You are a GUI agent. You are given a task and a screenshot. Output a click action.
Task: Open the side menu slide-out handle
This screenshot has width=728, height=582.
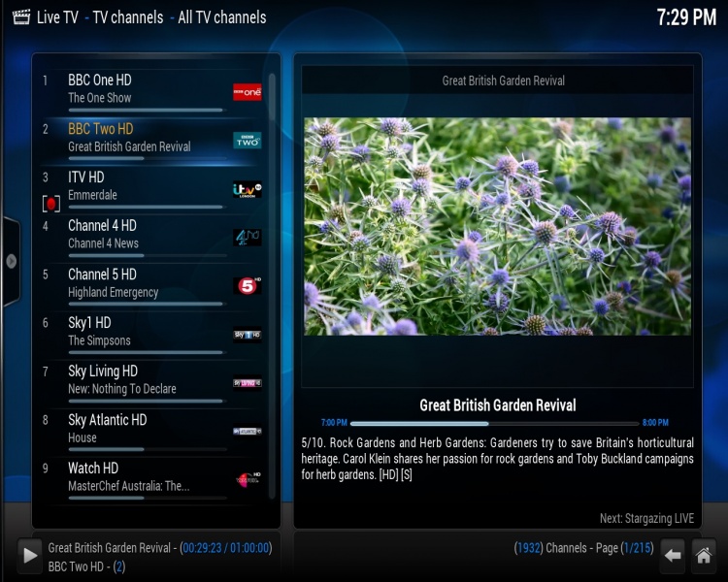[x=11, y=261]
